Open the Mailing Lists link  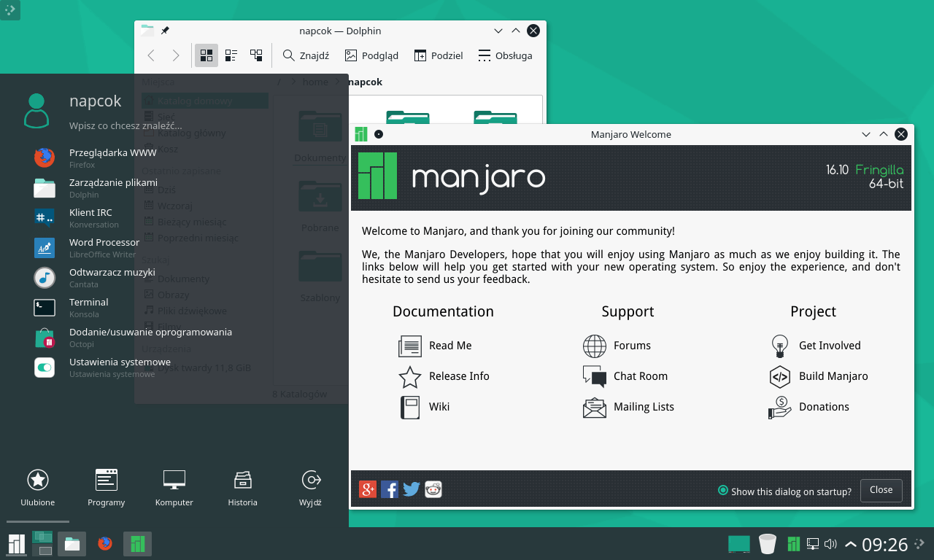(629, 407)
